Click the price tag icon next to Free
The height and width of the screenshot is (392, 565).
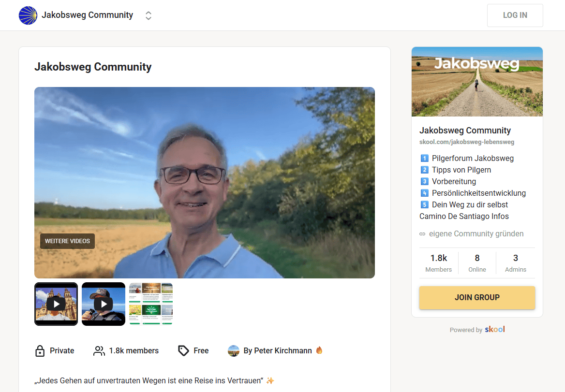click(x=184, y=350)
